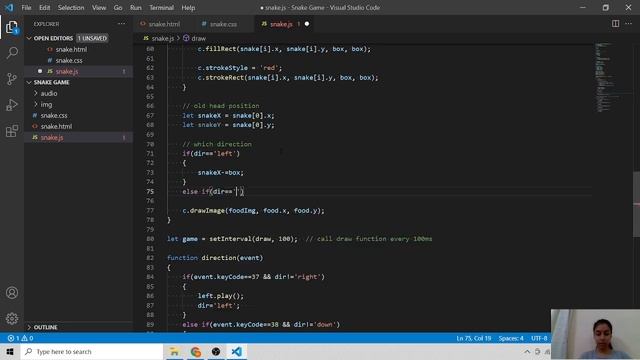Select the snake.js editor tab
The height and width of the screenshot is (360, 640).
[x=282, y=24]
